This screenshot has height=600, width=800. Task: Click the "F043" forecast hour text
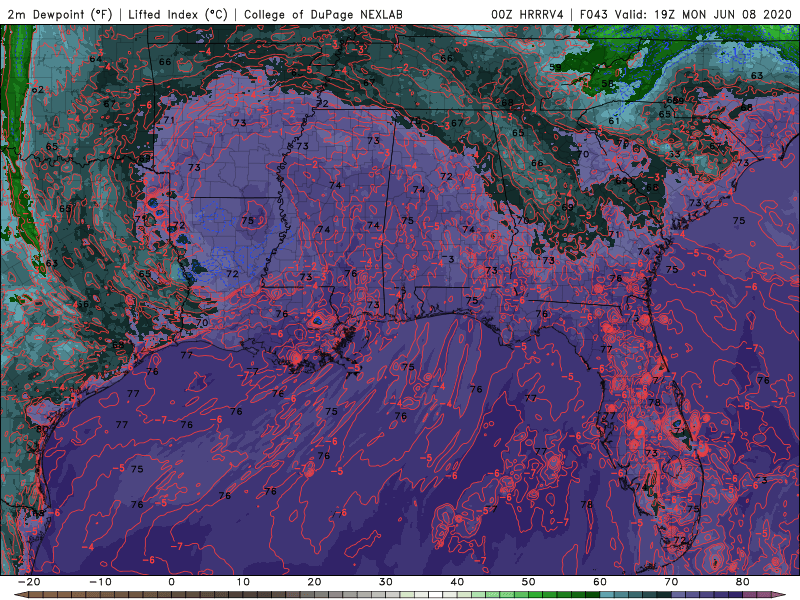[x=594, y=14]
